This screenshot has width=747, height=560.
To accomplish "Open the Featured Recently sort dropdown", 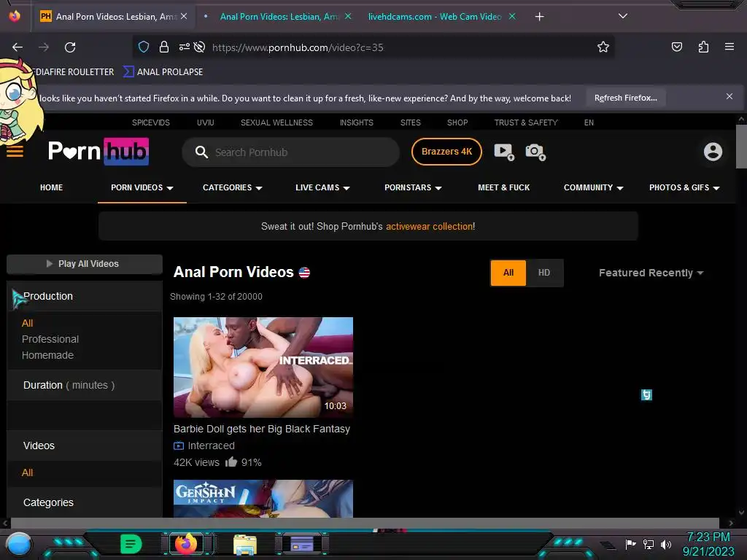I will click(x=651, y=273).
